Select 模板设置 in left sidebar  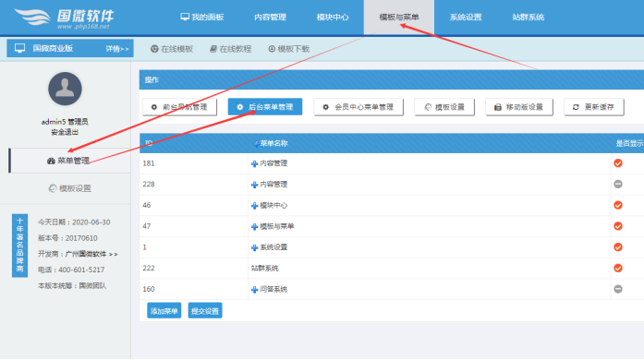pos(70,188)
